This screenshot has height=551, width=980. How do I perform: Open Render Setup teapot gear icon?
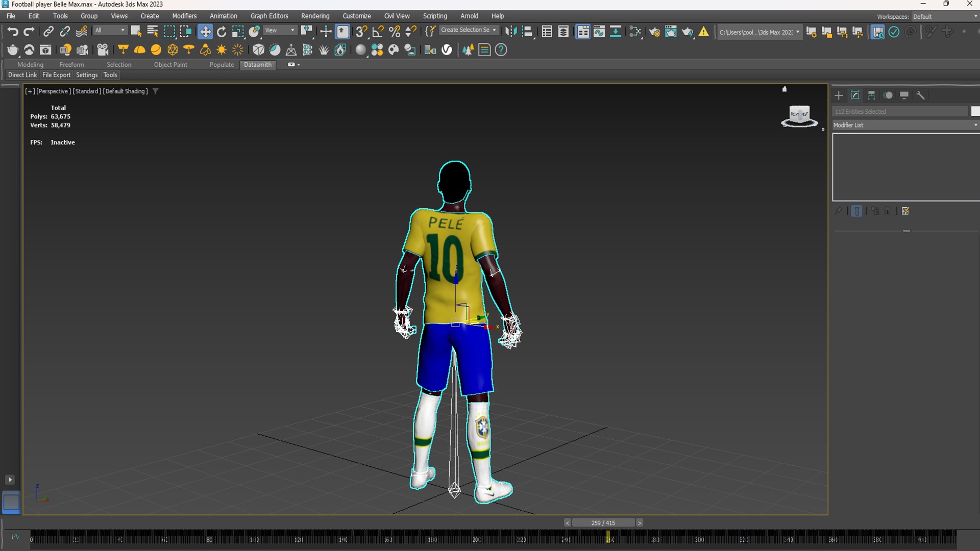coord(654,32)
